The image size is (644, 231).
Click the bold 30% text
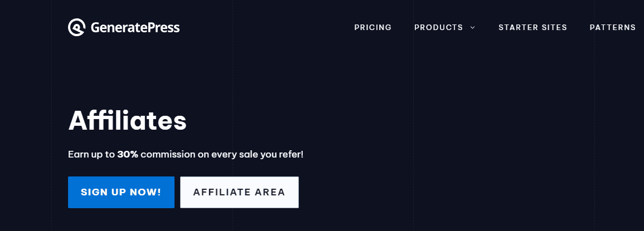[x=128, y=154]
